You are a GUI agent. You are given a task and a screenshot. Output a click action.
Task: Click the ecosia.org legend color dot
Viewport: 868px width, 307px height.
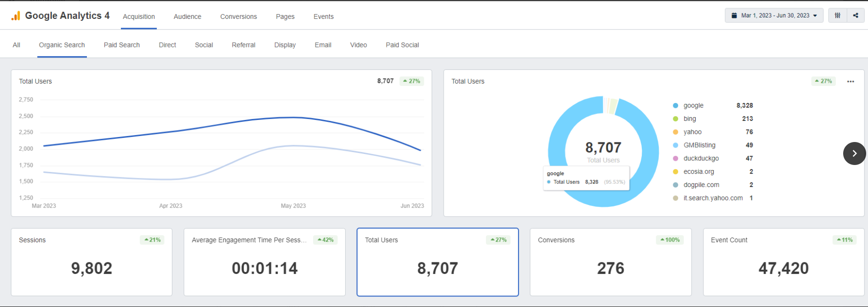(675, 172)
